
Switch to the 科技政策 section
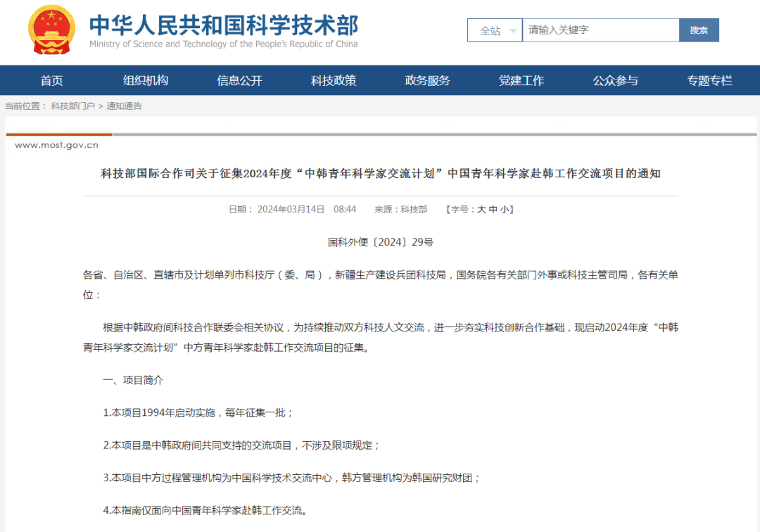(x=333, y=80)
